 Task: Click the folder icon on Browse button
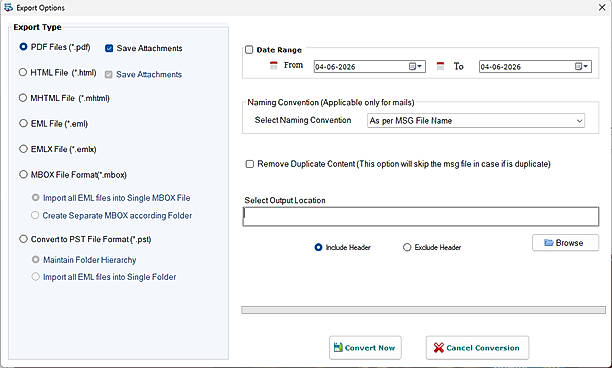click(549, 243)
